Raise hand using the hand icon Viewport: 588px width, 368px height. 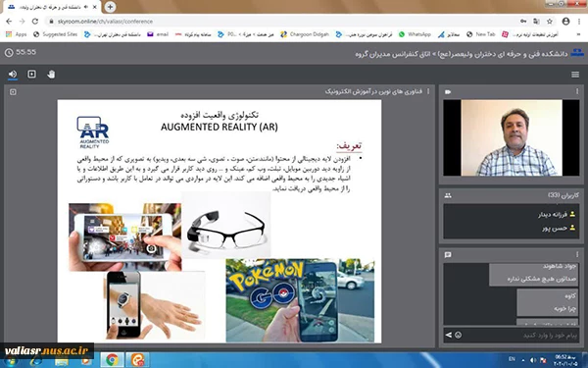tap(51, 75)
